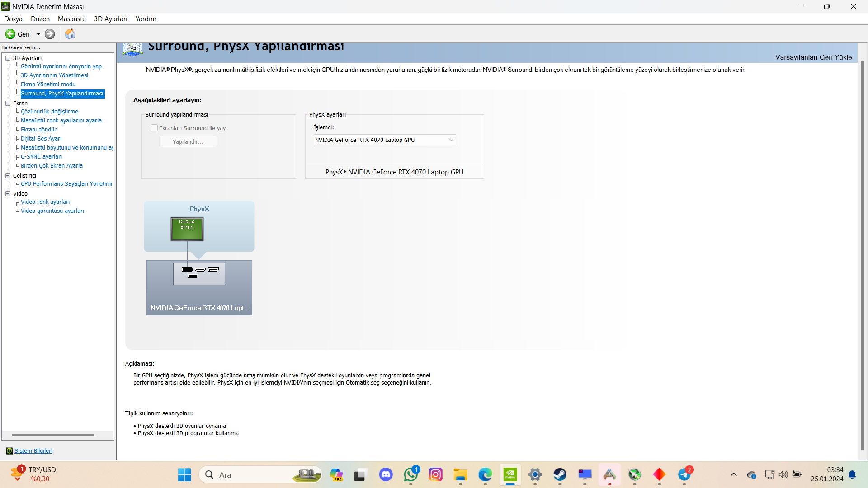Select 3D Ayarlarının Yönetilmesi

[54, 75]
